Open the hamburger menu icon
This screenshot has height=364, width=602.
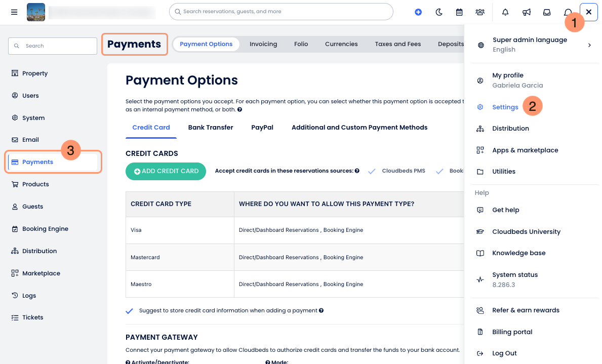[14, 12]
